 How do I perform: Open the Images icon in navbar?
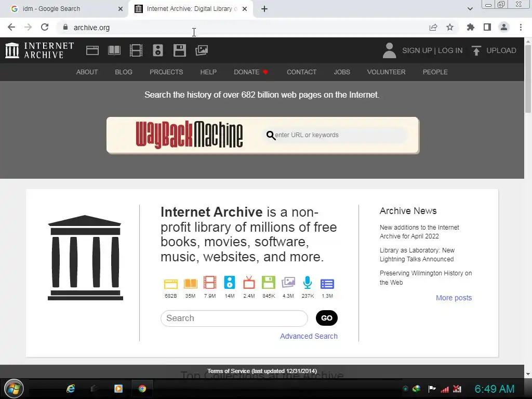[202, 50]
